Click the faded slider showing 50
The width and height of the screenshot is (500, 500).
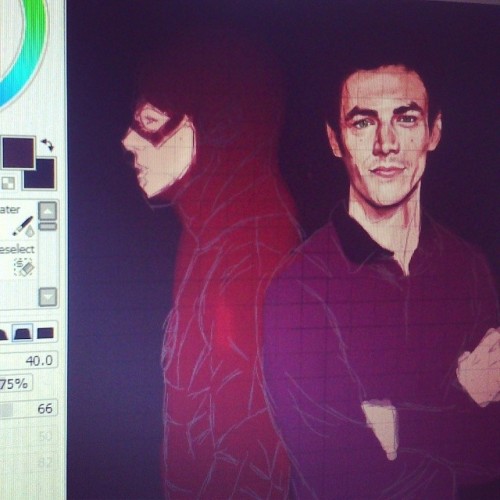(29, 435)
